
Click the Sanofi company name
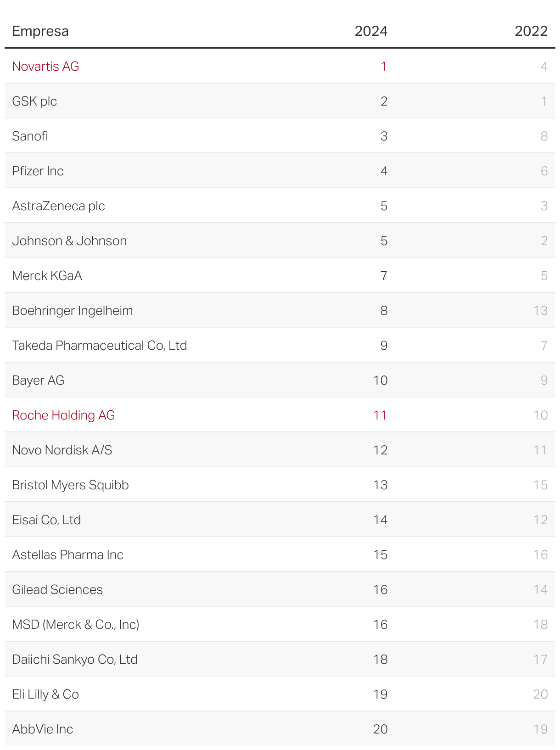click(30, 136)
